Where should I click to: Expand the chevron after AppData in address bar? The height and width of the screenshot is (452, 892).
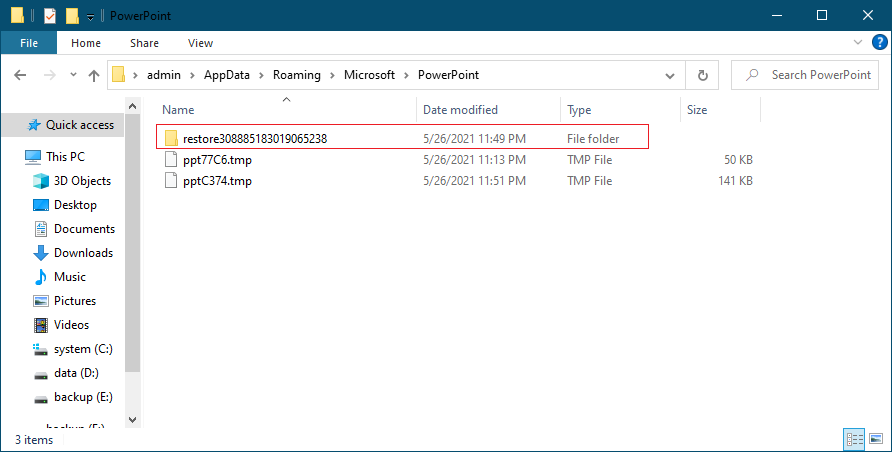coord(261,75)
